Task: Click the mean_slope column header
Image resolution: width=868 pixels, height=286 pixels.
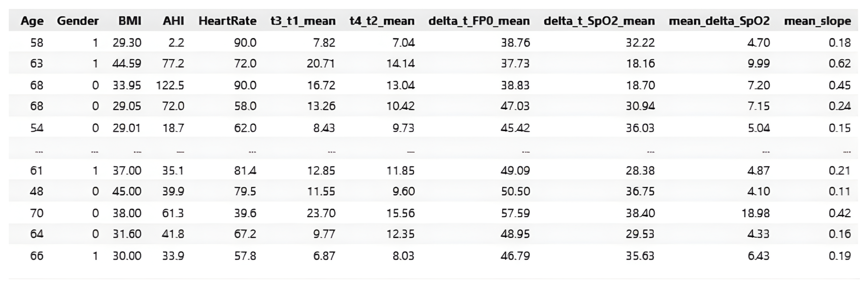Action: [817, 21]
